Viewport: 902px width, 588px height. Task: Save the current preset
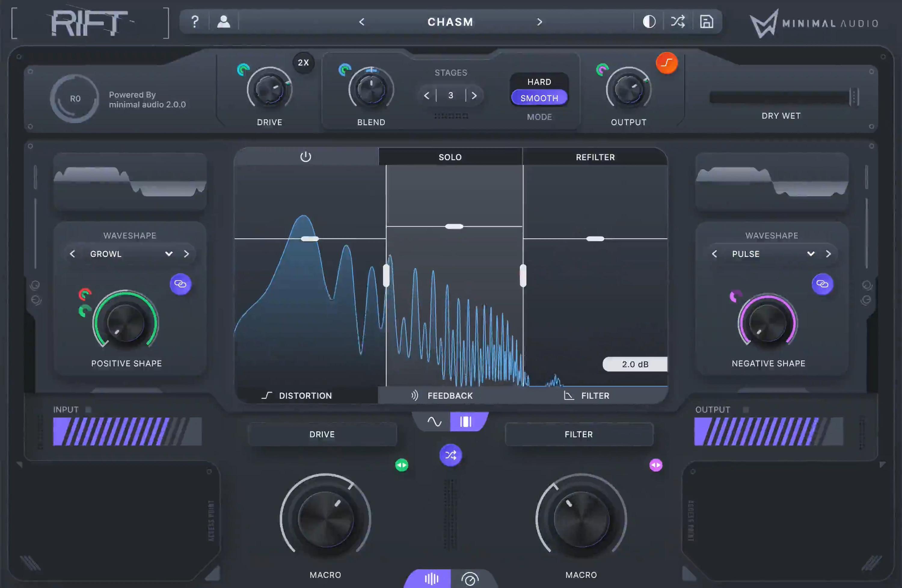707,22
